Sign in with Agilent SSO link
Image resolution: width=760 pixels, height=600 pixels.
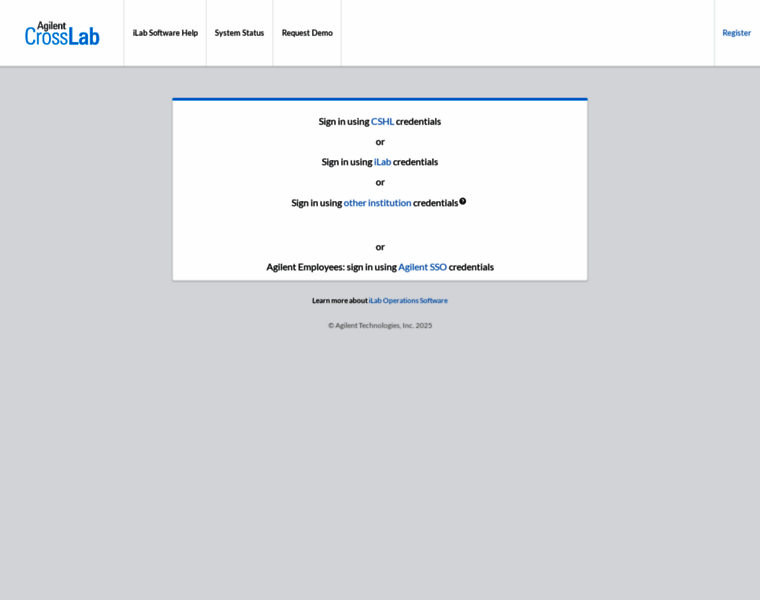pyautogui.click(x=422, y=267)
